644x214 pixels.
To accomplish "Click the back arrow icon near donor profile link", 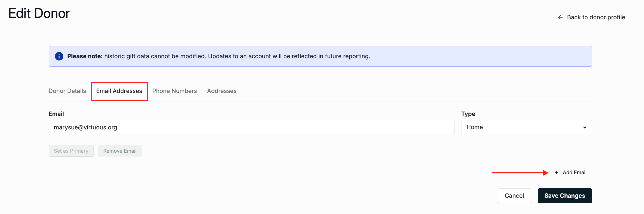I will (560, 17).
